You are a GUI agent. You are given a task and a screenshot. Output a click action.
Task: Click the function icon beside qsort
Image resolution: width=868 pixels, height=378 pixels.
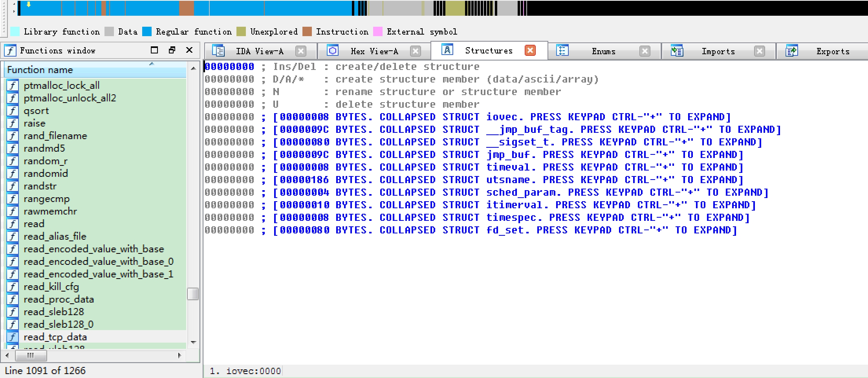coord(13,111)
